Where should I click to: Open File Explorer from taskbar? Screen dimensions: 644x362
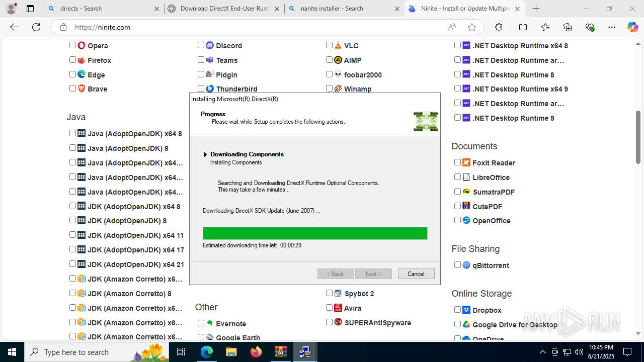(231, 352)
